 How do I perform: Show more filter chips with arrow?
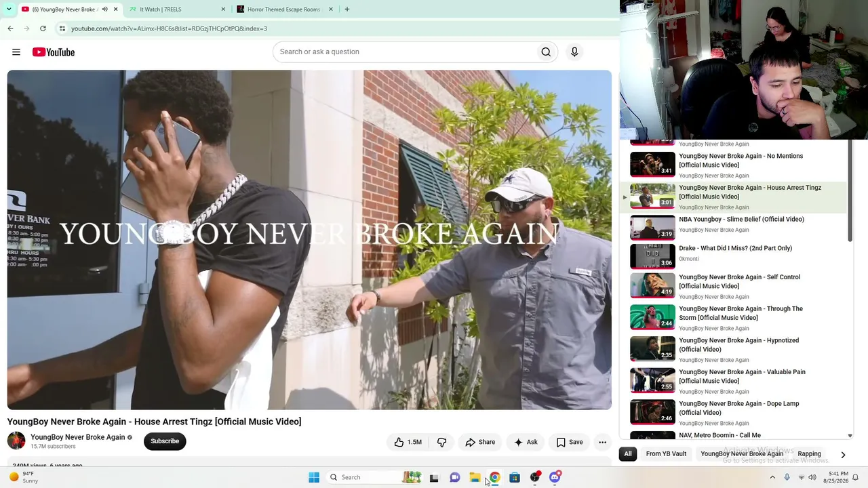(x=843, y=455)
